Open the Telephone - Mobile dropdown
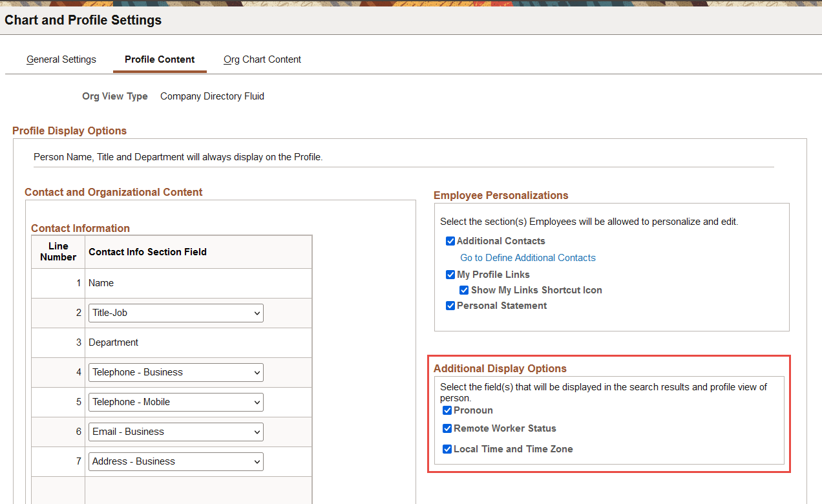 176,402
